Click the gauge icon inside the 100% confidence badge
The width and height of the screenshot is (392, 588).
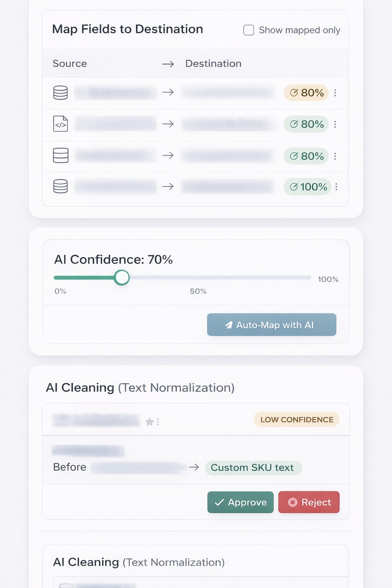click(294, 187)
